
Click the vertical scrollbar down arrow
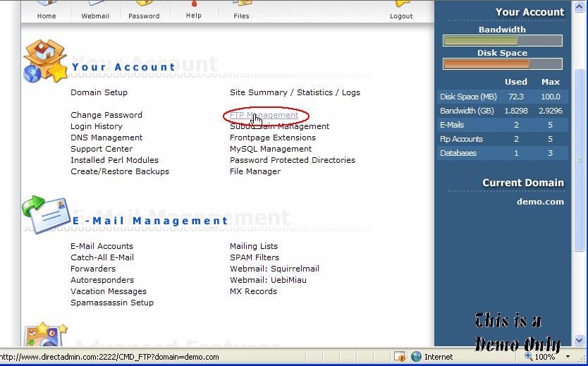(580, 340)
